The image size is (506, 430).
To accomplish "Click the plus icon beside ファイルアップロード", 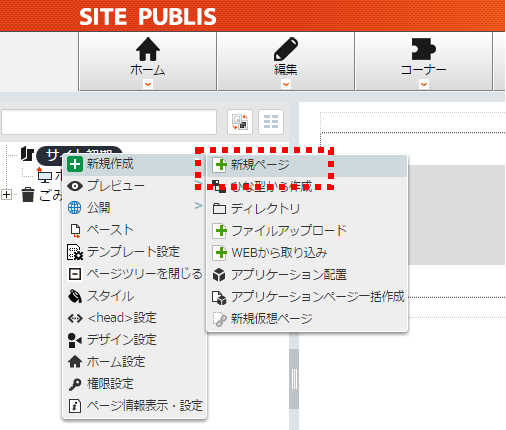I will click(219, 231).
